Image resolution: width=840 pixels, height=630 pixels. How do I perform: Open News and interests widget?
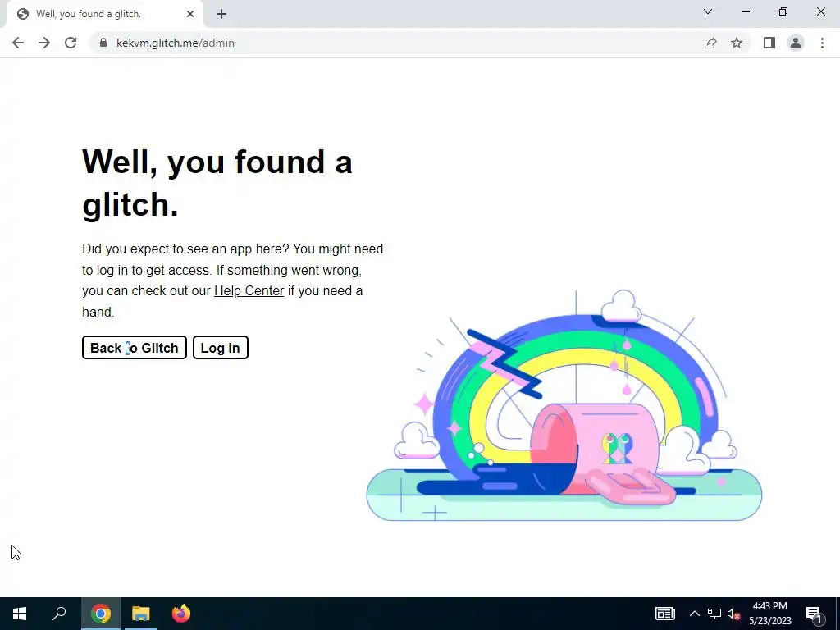(664, 614)
